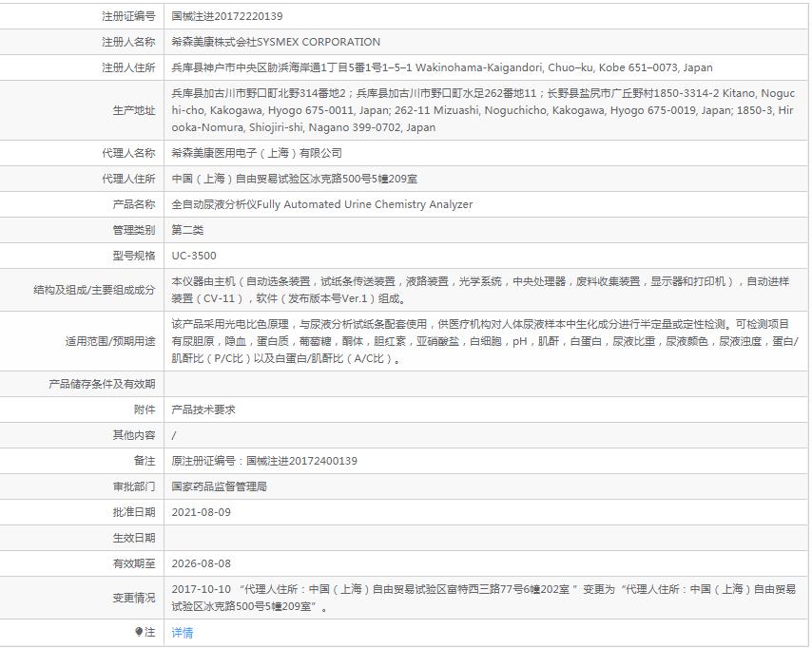Click the 注册人名称 label

click(128, 42)
